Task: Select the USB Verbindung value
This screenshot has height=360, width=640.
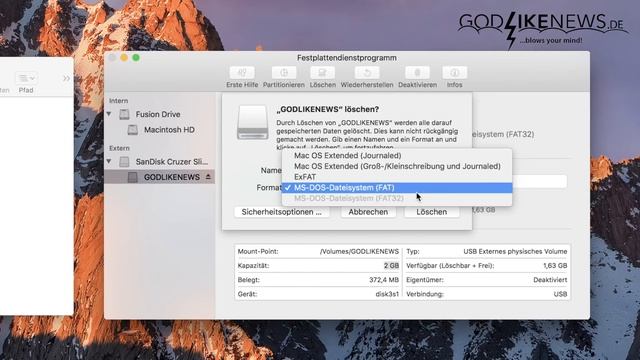Action: click(x=560, y=294)
